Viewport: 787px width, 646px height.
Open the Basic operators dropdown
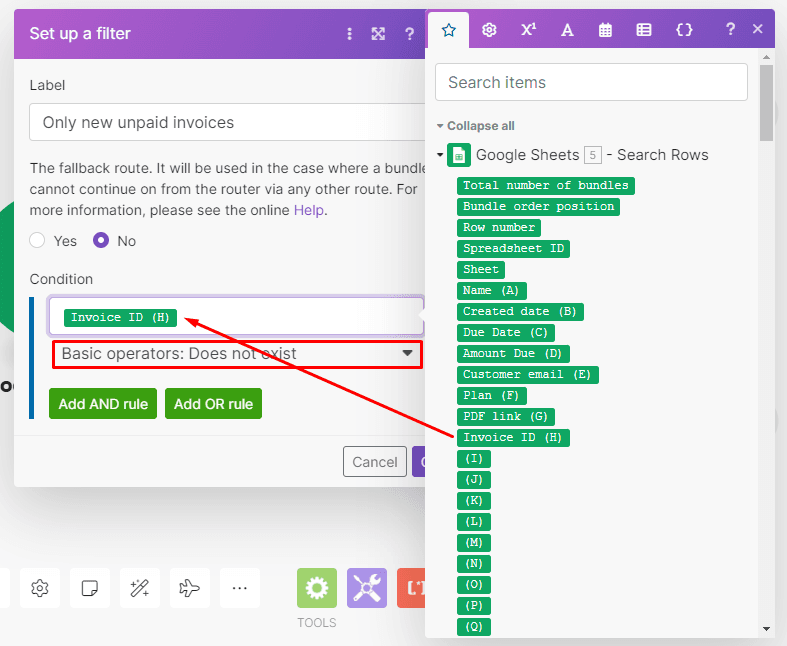pos(237,354)
